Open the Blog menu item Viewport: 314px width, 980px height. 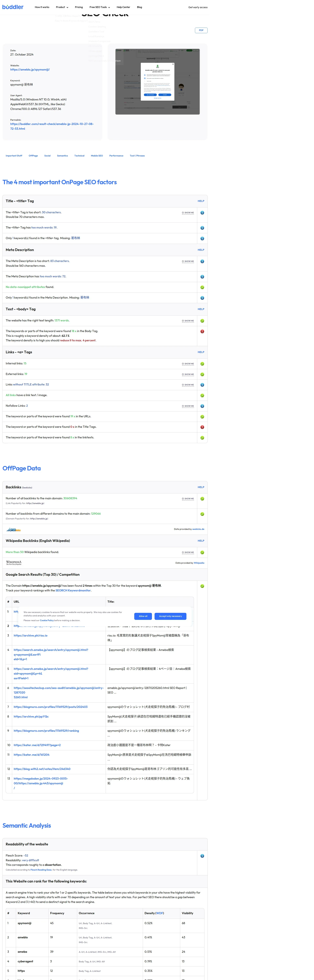click(x=140, y=7)
